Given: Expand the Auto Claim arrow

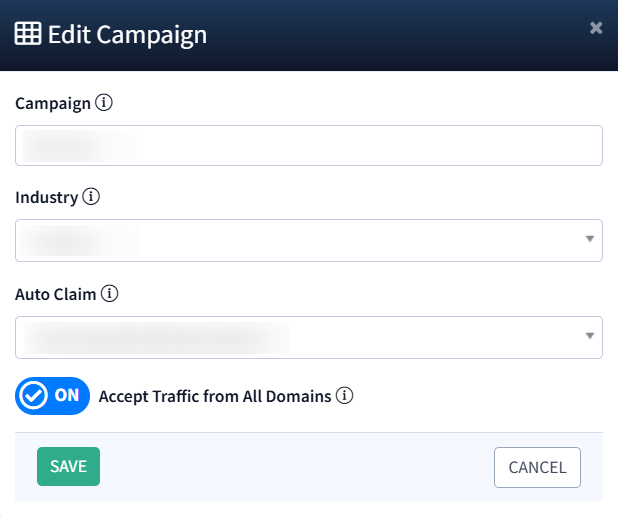Looking at the screenshot, I should click(589, 337).
